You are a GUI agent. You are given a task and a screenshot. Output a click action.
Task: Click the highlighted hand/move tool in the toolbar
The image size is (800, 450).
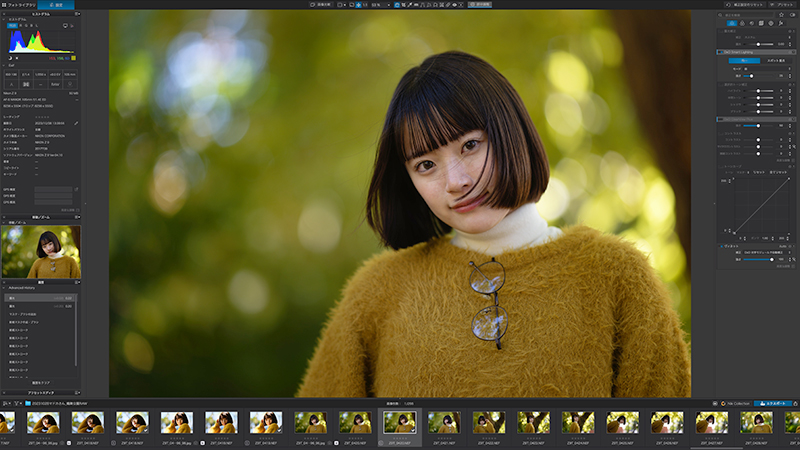pyautogui.click(x=358, y=5)
